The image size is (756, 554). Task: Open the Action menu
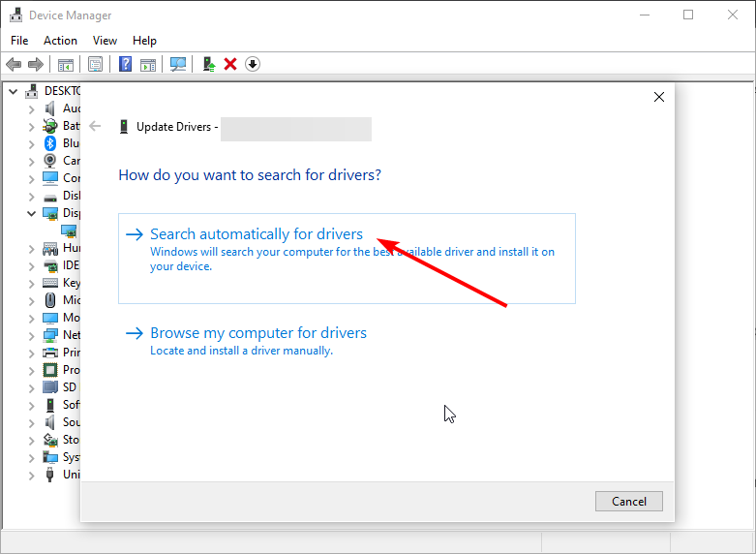pyautogui.click(x=60, y=41)
